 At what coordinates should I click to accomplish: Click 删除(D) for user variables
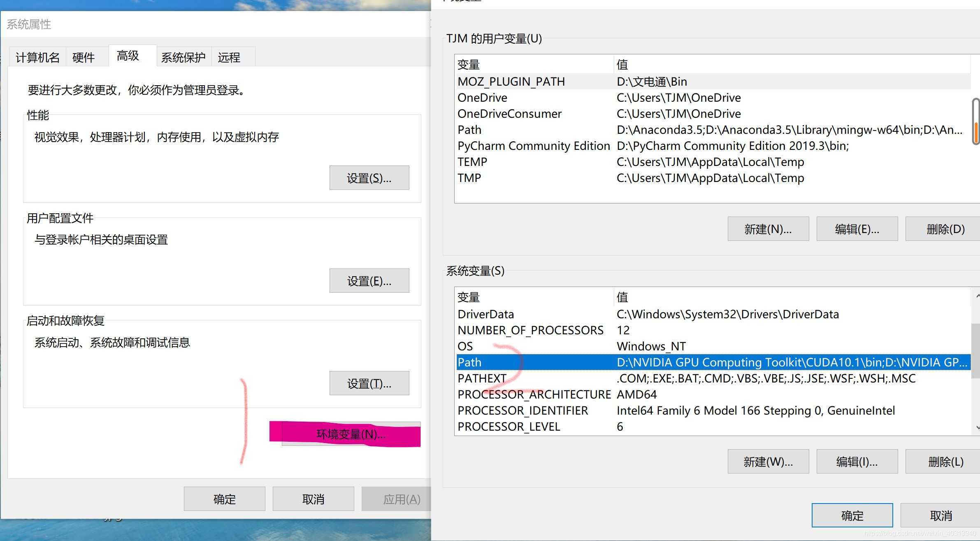click(x=943, y=229)
